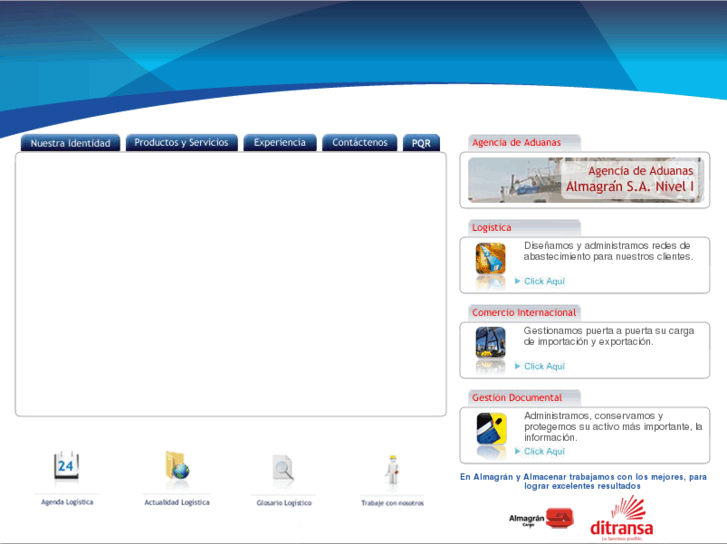Click the Almagrán Cargo logo
Image resolution: width=727 pixels, height=545 pixels.
tap(542, 519)
